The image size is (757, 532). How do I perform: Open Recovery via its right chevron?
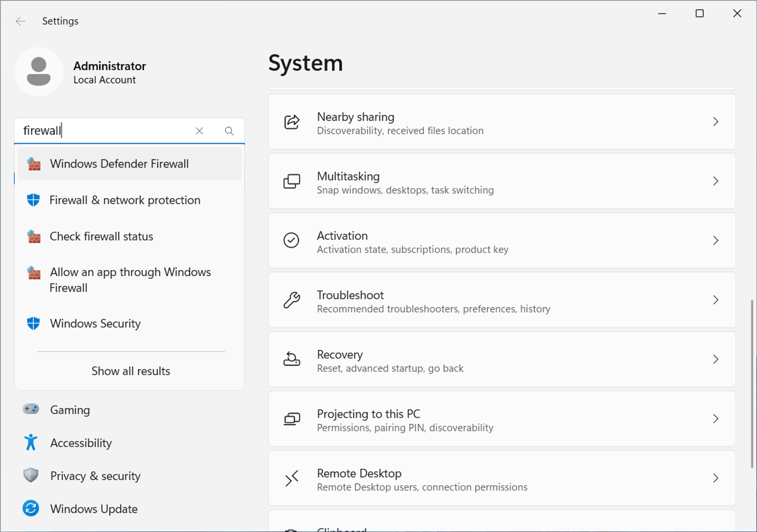[x=715, y=359]
